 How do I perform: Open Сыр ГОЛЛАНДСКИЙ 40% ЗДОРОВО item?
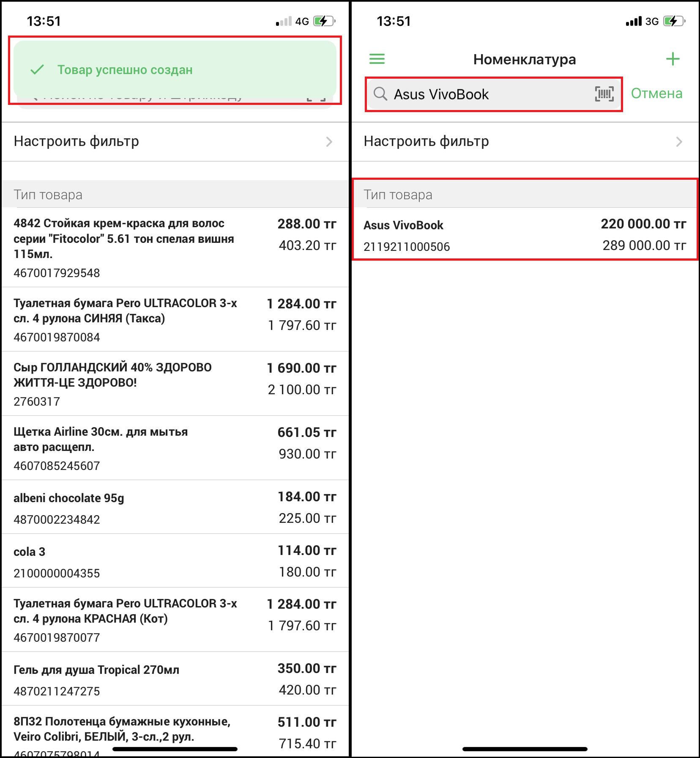pos(175,384)
